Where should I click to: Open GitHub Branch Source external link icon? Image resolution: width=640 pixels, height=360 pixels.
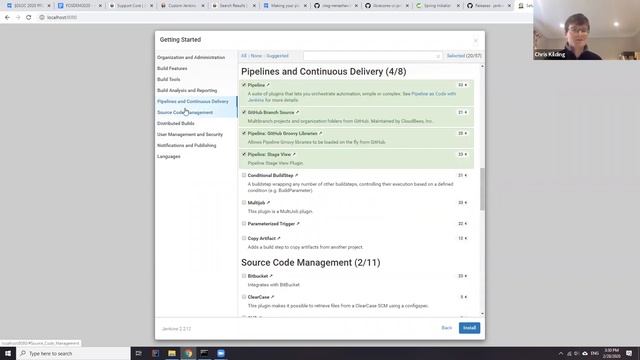coord(298,112)
